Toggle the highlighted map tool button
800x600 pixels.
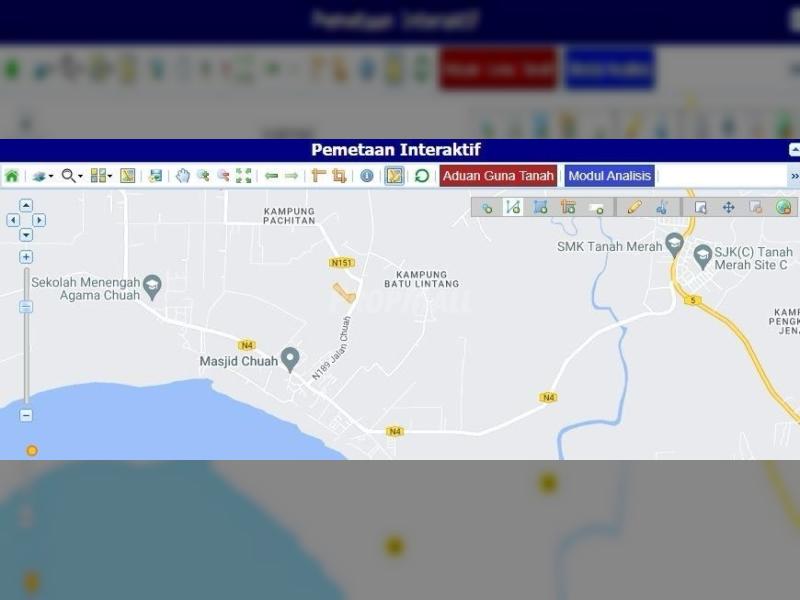(x=394, y=176)
